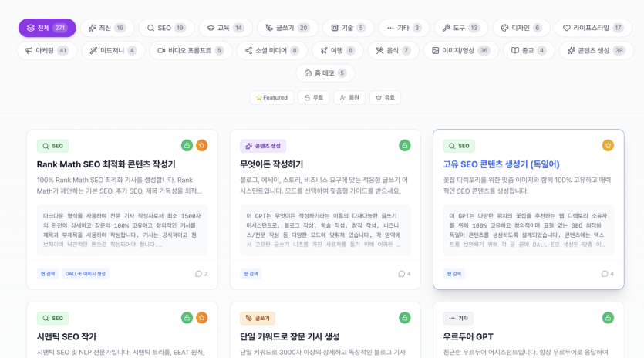Viewport: 644px width, 358px height.
Task: Click DALL-E 이미지 생성 tag
Action: click(86, 274)
